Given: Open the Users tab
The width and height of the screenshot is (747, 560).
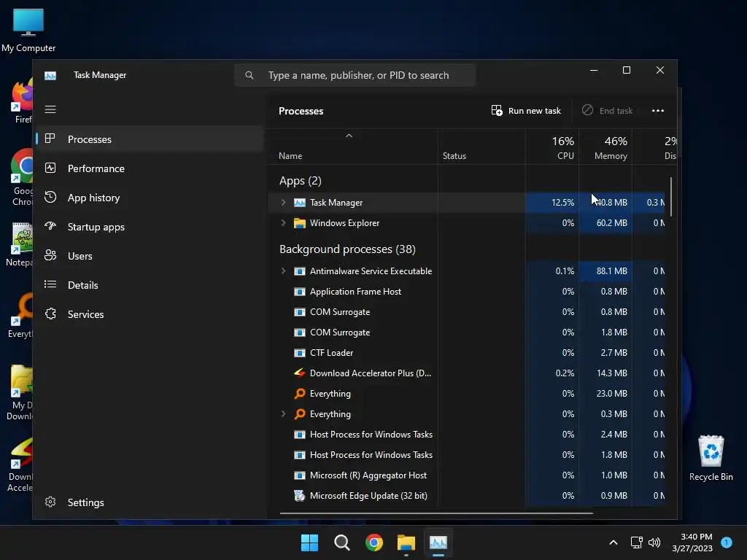Looking at the screenshot, I should point(150,256).
